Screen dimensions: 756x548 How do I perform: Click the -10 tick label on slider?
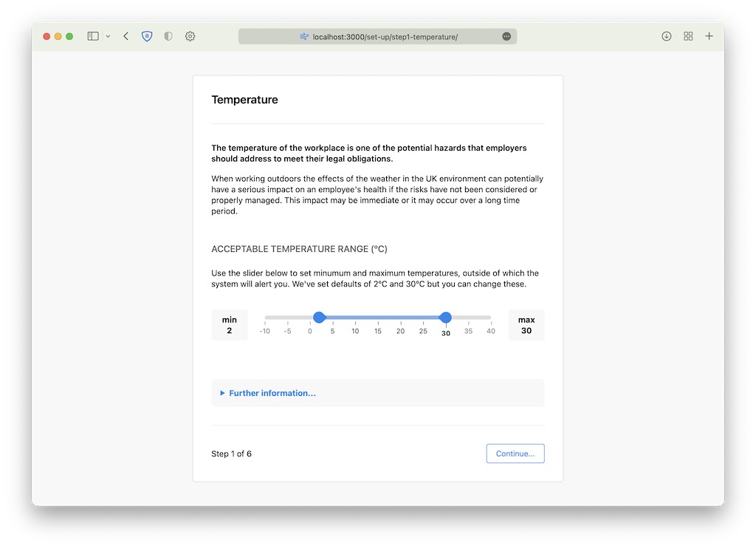tap(265, 332)
